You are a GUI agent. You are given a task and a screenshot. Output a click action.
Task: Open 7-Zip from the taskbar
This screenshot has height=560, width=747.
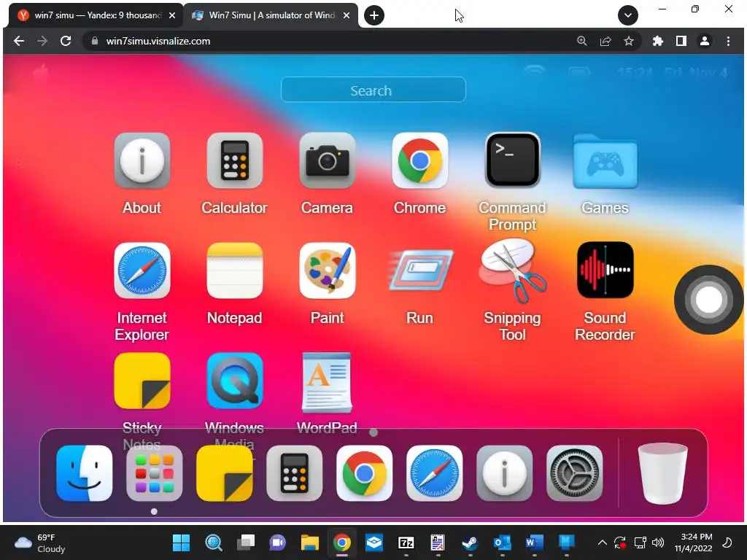pyautogui.click(x=406, y=542)
